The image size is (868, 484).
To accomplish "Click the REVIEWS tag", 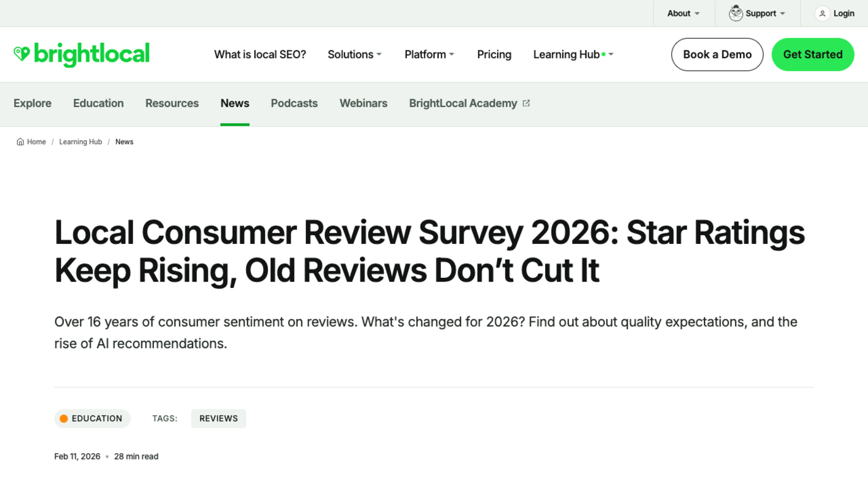I will [218, 418].
